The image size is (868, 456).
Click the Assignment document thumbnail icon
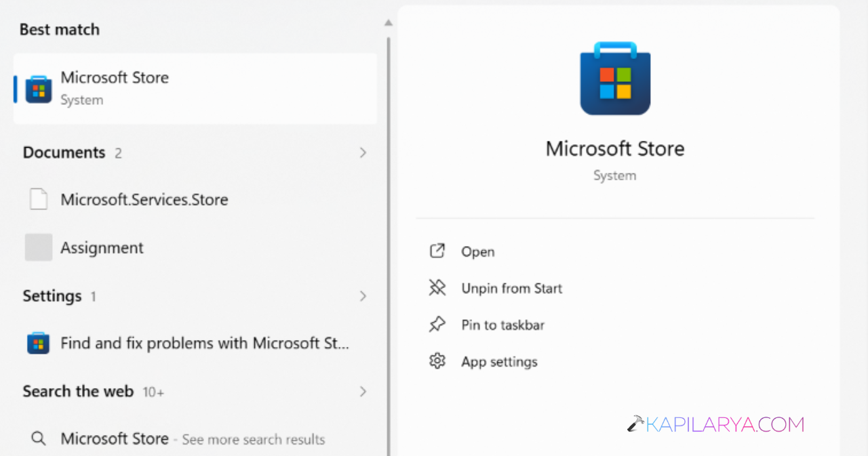[39, 247]
